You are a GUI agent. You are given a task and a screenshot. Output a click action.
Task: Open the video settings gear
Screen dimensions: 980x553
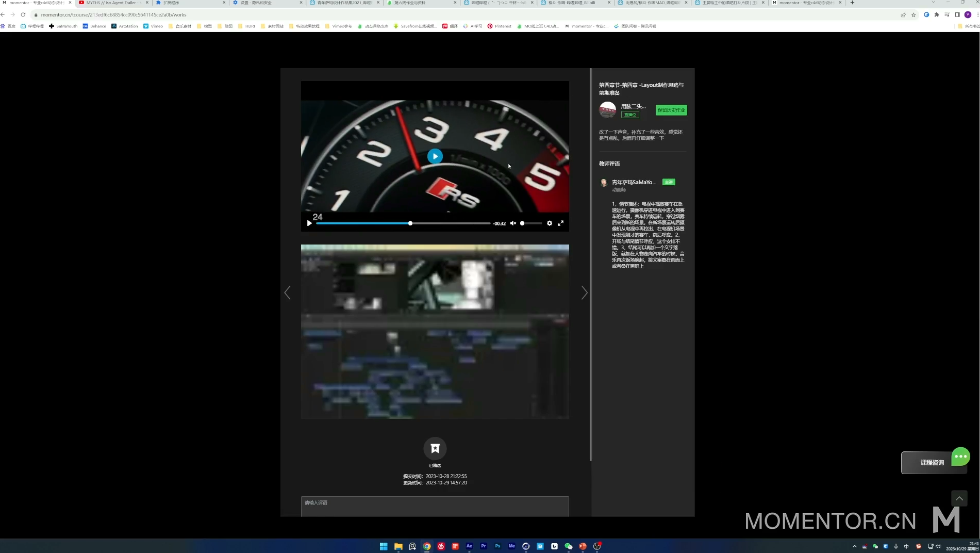pos(550,223)
